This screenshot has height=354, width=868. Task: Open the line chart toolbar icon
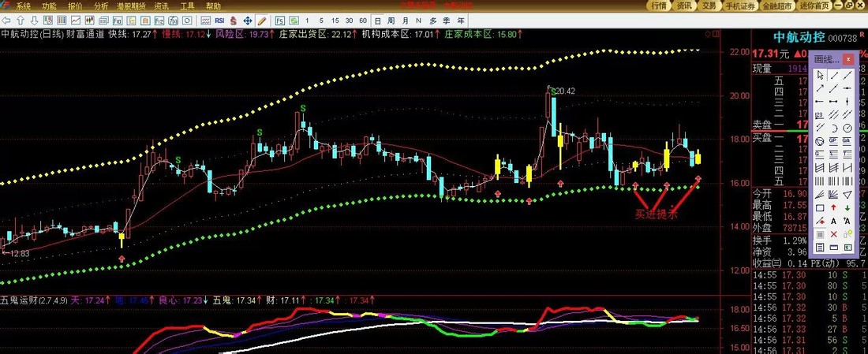click(x=76, y=21)
